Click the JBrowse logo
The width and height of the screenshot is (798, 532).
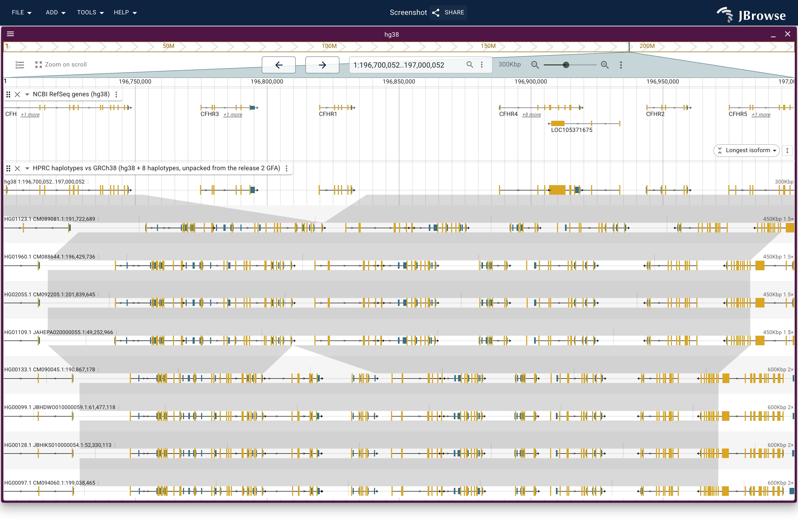pyautogui.click(x=751, y=15)
